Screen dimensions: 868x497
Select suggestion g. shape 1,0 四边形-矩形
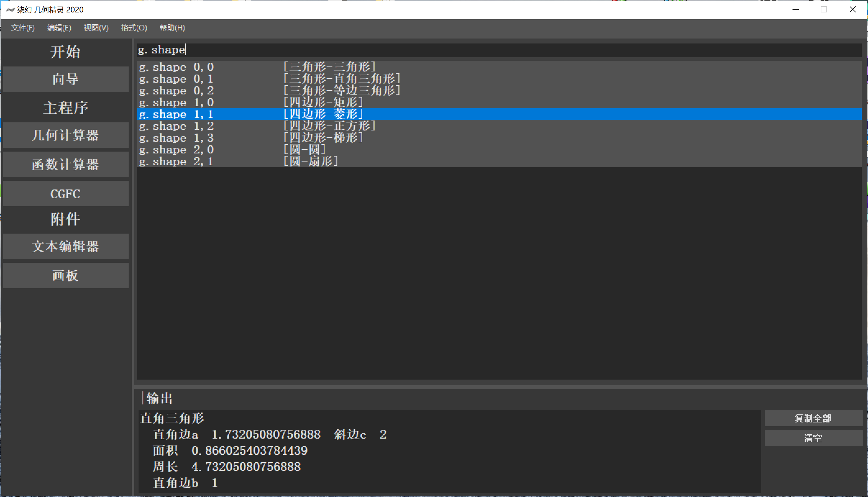(x=499, y=103)
